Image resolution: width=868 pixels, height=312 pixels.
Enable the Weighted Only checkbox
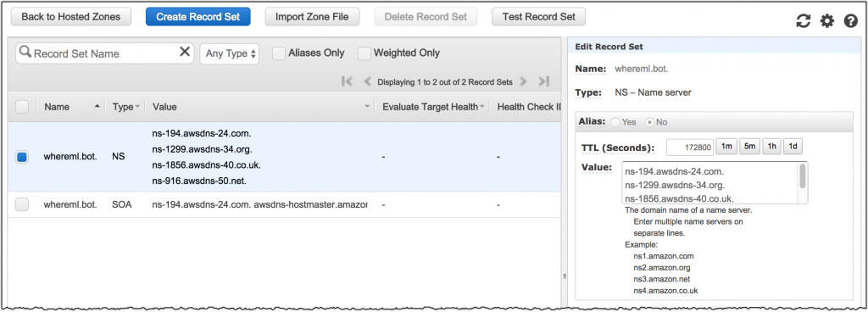coord(364,53)
